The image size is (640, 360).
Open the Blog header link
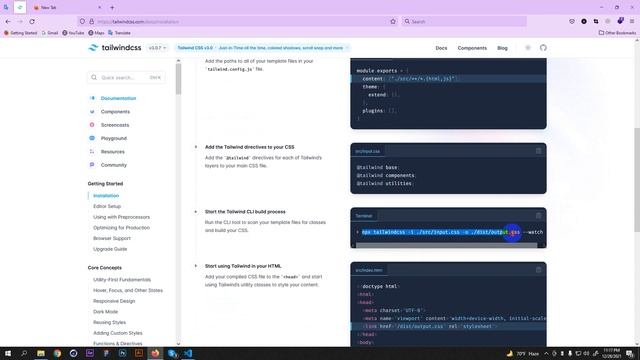point(502,48)
